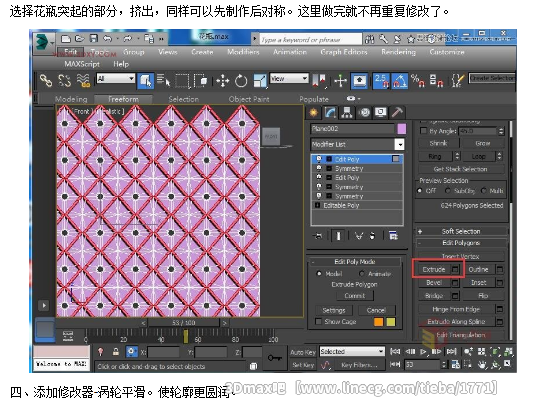The image size is (537, 407).
Task: Click the Play Animation button
Action: [x=424, y=352]
